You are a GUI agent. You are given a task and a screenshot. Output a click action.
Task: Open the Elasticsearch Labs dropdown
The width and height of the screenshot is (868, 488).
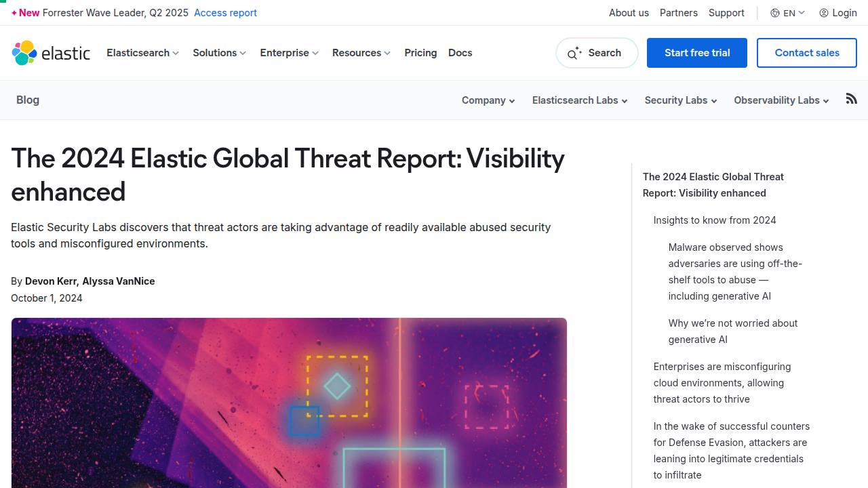point(580,100)
